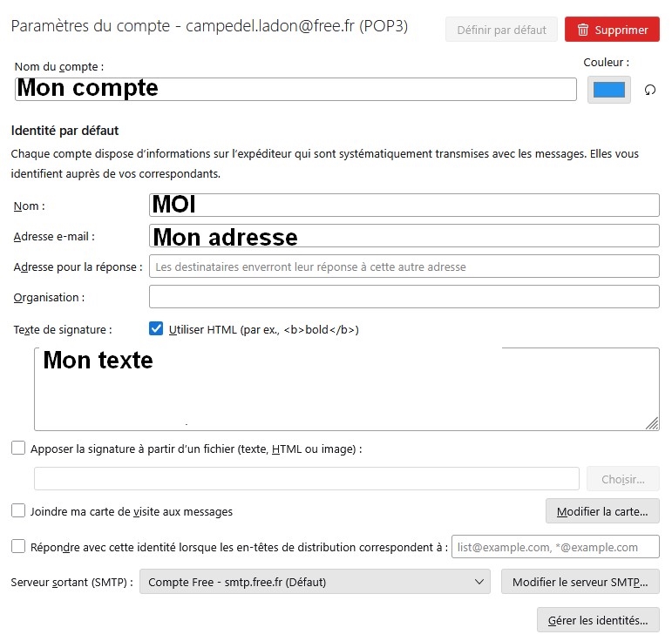Click the Nom field containing MOI
This screenshot has height=641, width=672.
404,206
